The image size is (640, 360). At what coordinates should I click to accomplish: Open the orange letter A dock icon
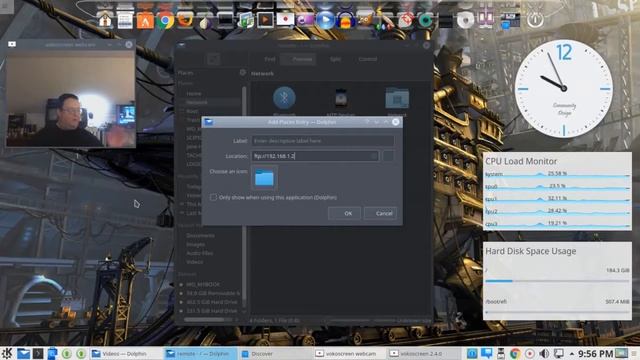[145, 20]
